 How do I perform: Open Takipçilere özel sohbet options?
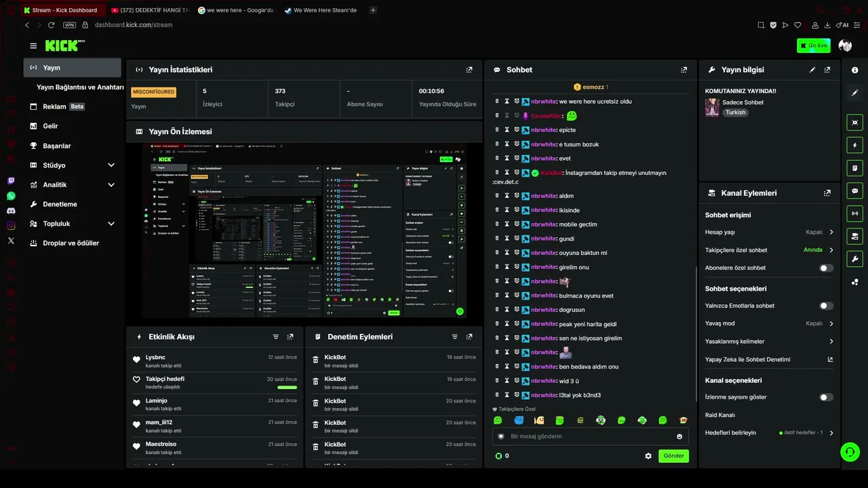coord(769,250)
